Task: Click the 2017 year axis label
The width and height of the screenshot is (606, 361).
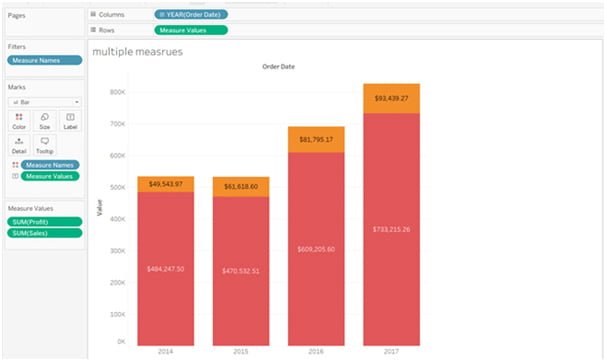Action: 391,351
